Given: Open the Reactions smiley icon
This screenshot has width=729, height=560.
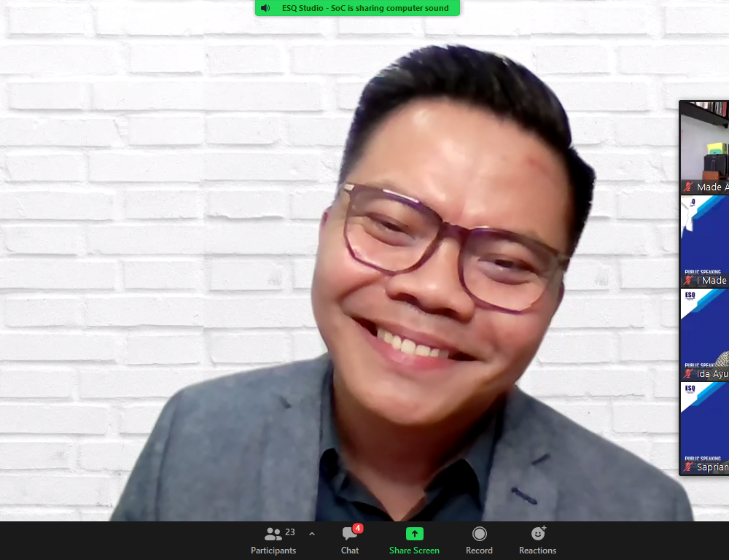Looking at the screenshot, I should [x=538, y=534].
